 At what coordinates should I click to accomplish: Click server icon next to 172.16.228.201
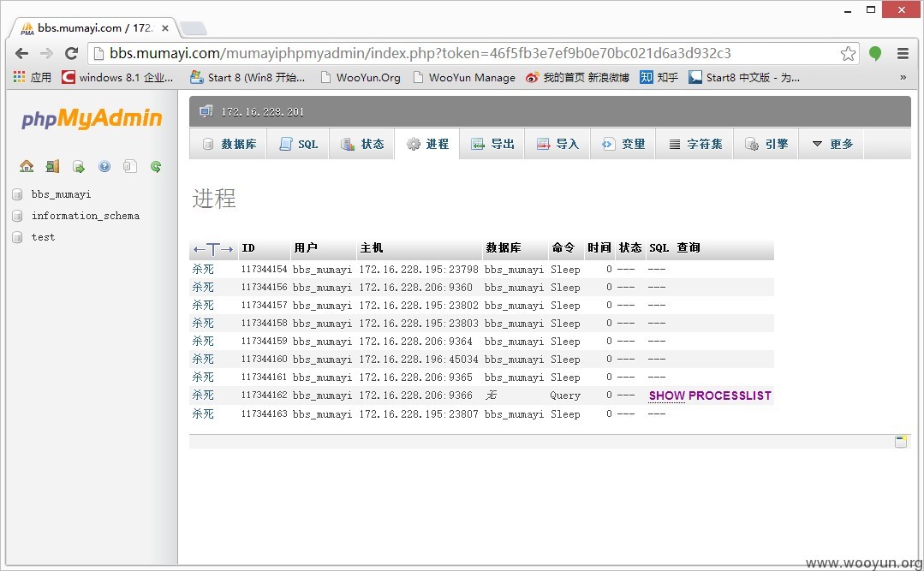pos(206,111)
